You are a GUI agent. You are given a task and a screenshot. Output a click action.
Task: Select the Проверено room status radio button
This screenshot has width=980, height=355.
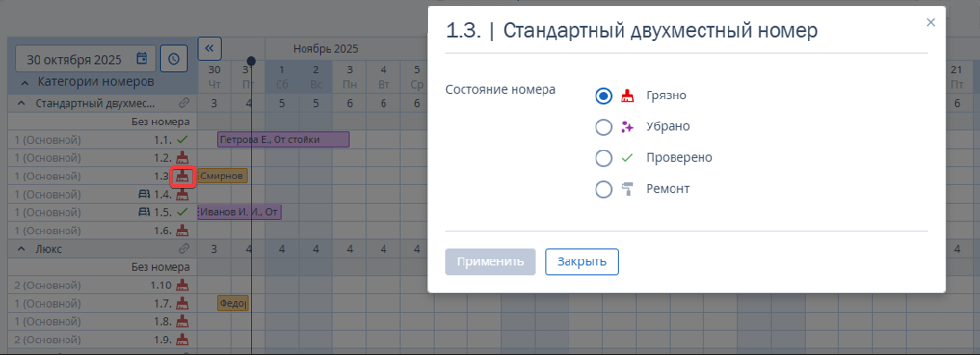(x=603, y=158)
